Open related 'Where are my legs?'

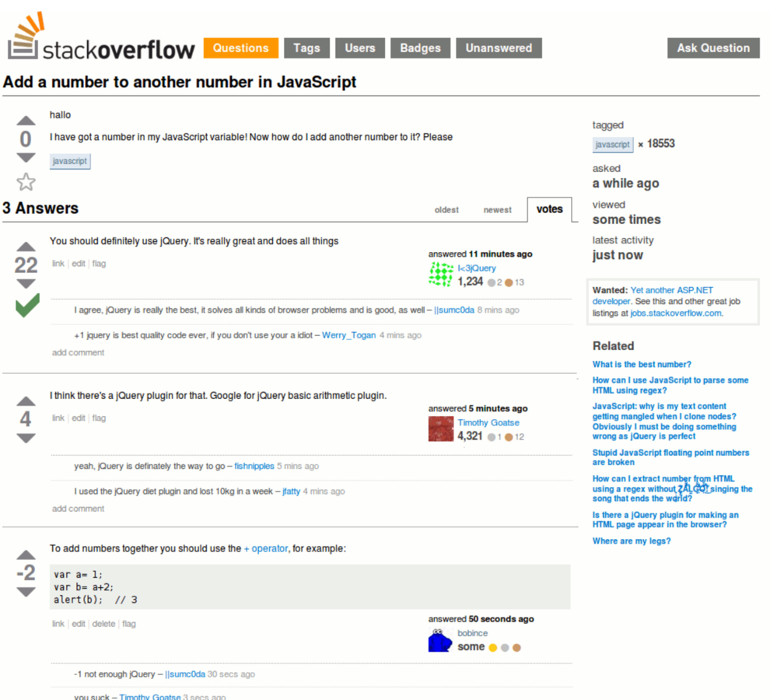(632, 541)
